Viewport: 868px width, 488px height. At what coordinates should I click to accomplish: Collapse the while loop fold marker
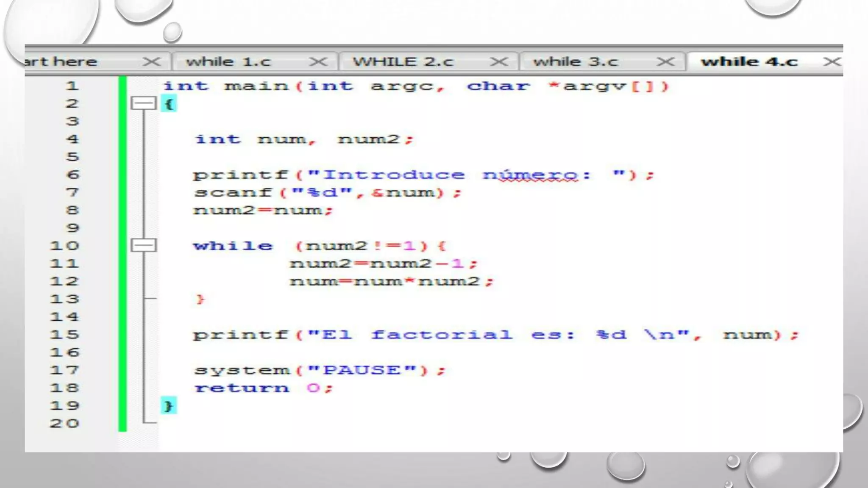144,245
